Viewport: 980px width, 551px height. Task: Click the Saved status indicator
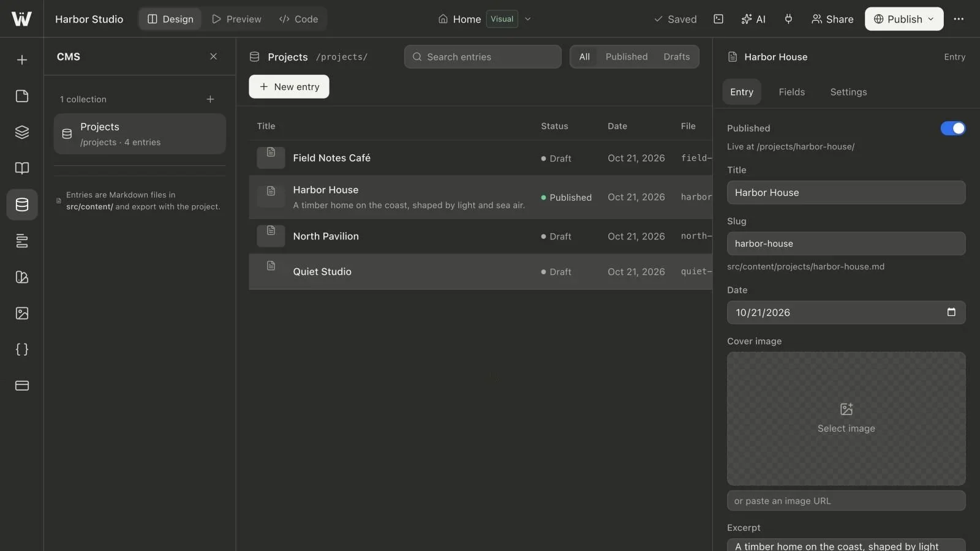coord(675,19)
